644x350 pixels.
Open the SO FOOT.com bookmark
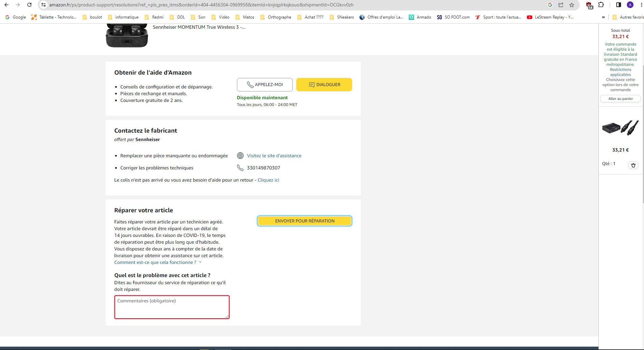coord(453,17)
